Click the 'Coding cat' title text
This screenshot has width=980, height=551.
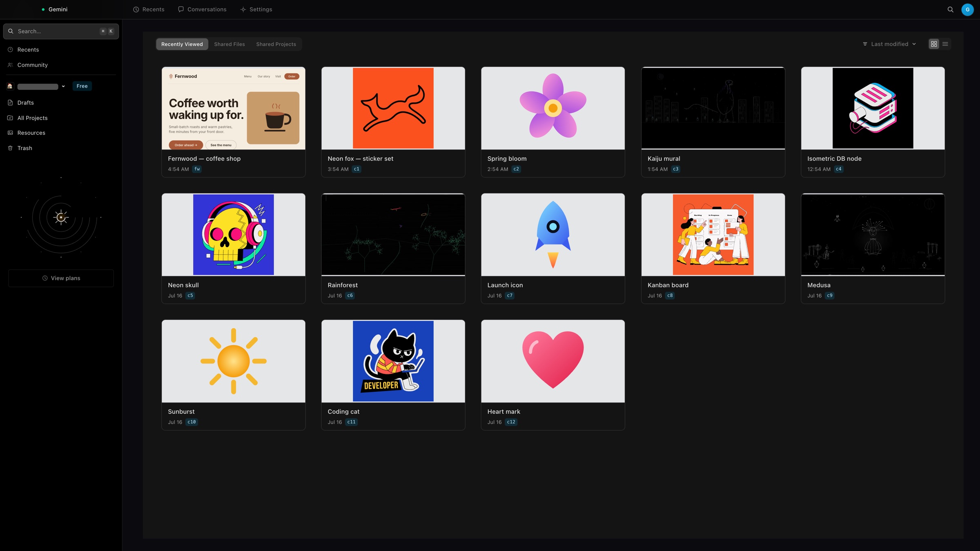343,412
